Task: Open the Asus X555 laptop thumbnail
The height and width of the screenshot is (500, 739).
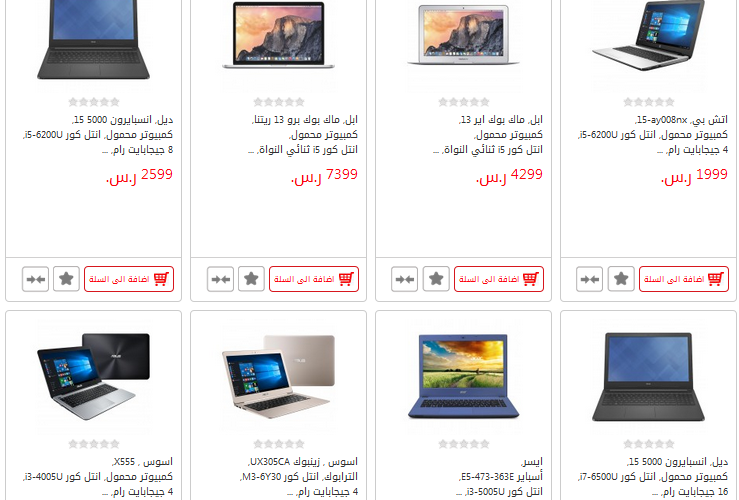Action: [x=93, y=376]
